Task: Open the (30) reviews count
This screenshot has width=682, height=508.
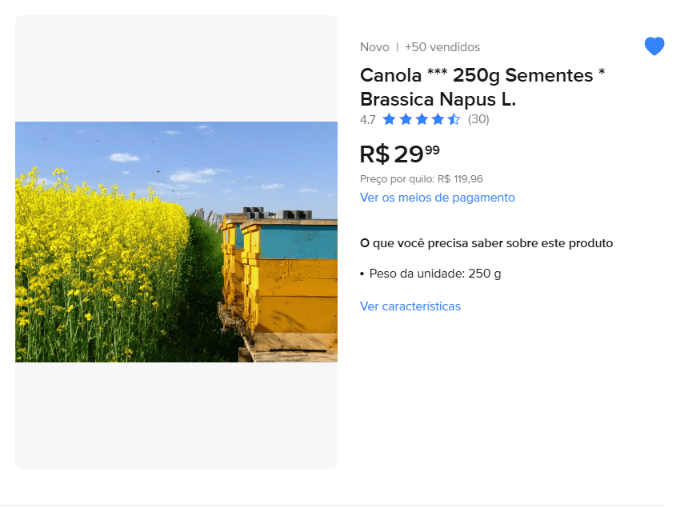Action: (478, 119)
